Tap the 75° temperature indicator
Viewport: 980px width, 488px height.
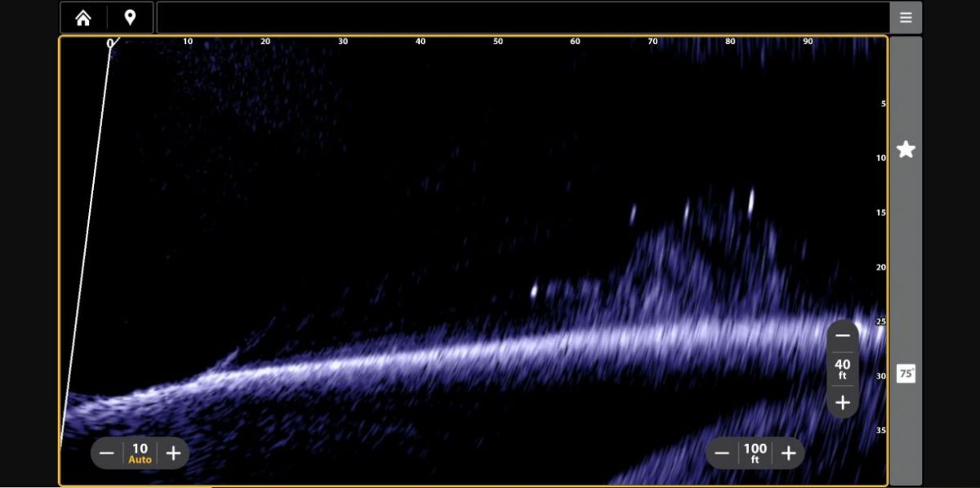tap(906, 374)
